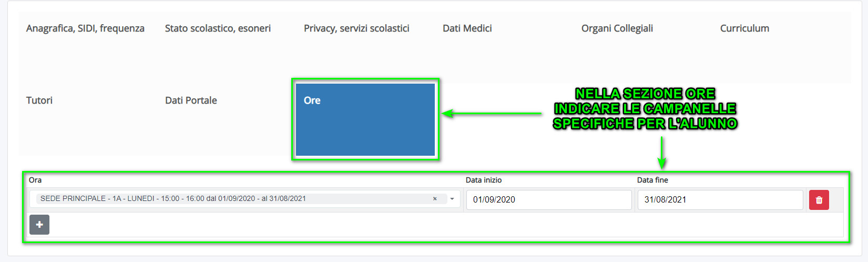868x262 pixels.
Task: Click the Data inizio date field
Action: [548, 200]
